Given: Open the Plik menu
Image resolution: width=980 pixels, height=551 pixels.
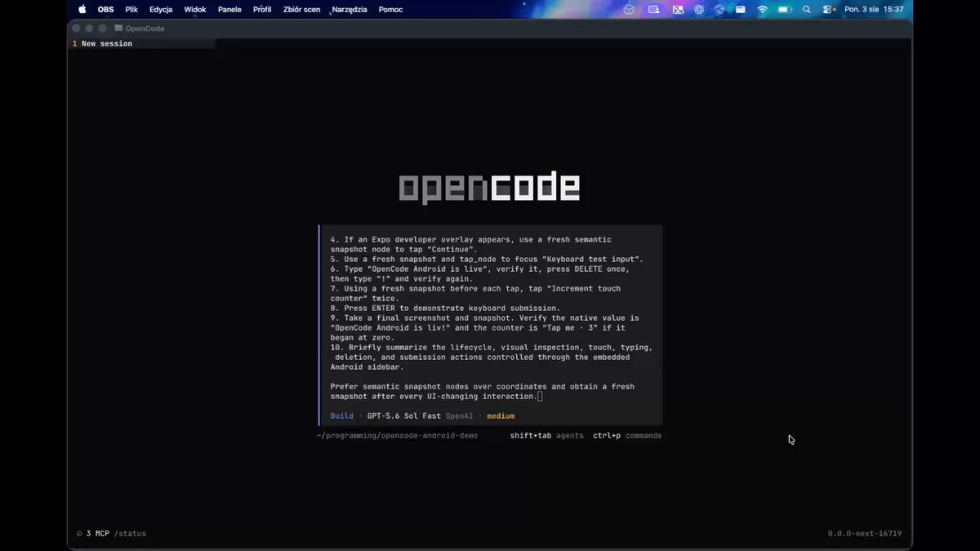Looking at the screenshot, I should [131, 10].
